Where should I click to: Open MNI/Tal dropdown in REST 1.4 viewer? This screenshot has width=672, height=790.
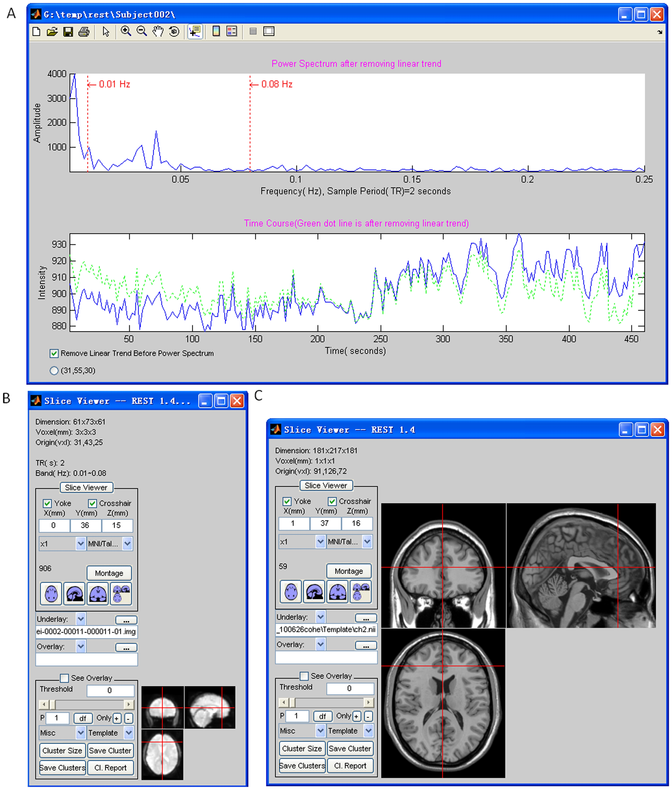pos(367,542)
